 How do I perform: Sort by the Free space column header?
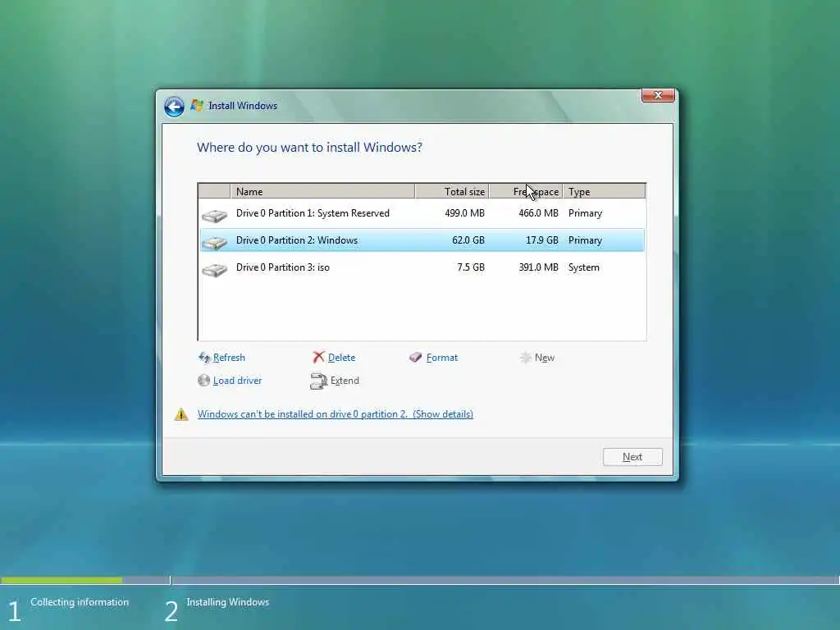point(526,191)
